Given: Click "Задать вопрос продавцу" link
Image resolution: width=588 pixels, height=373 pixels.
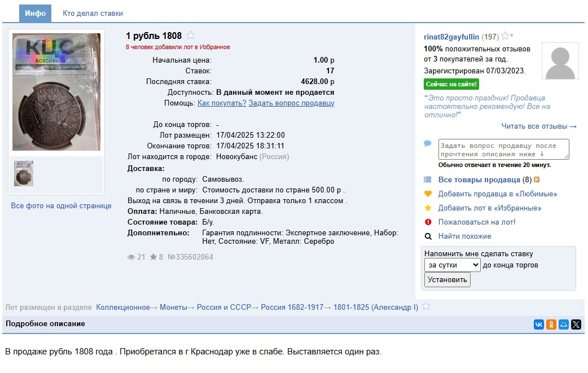Looking at the screenshot, I should (291, 103).
